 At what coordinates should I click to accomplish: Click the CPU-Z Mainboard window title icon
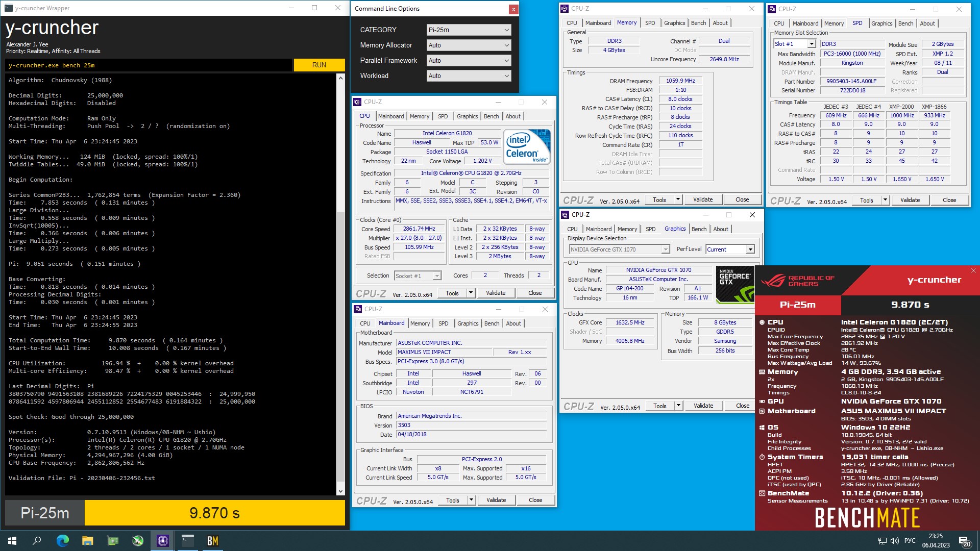[x=358, y=309]
